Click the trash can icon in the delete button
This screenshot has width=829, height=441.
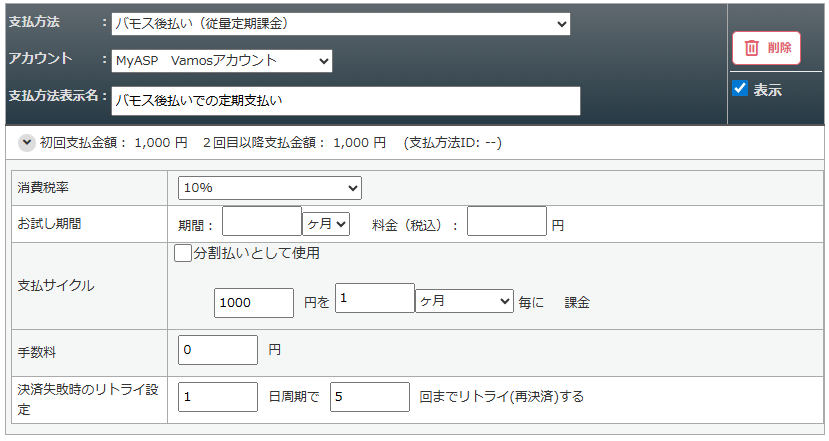(752, 48)
